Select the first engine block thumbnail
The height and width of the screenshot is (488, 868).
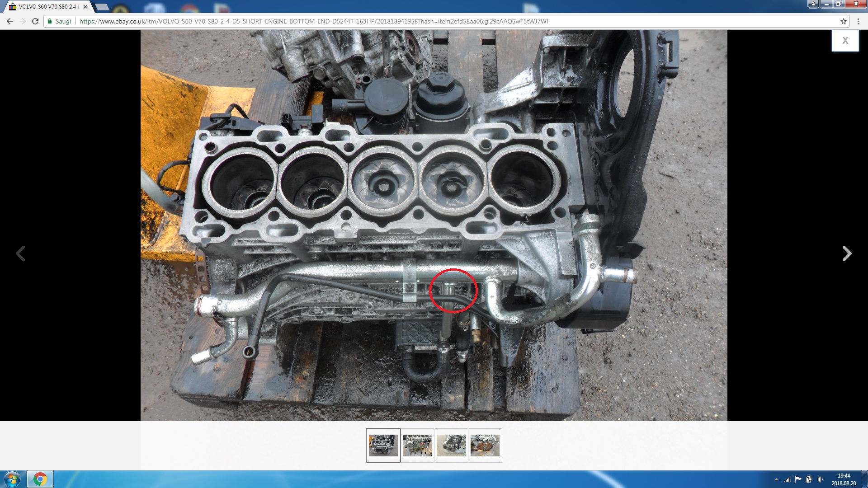tap(383, 446)
